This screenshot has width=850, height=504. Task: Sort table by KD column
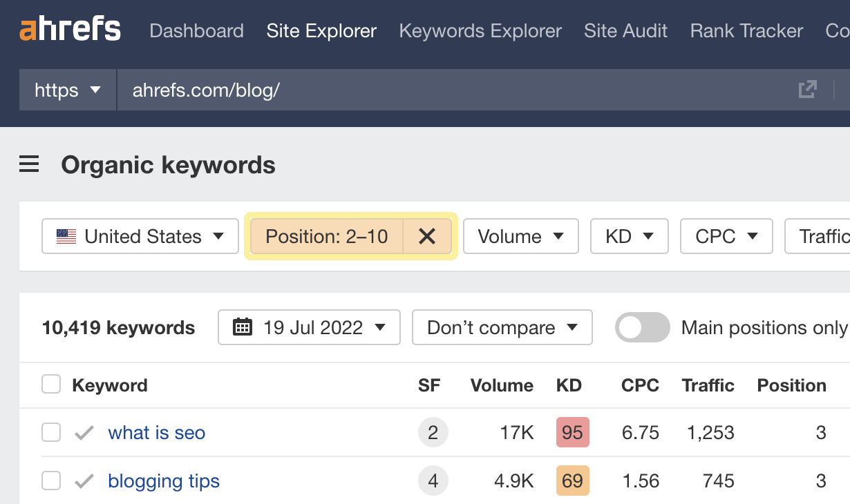point(569,385)
